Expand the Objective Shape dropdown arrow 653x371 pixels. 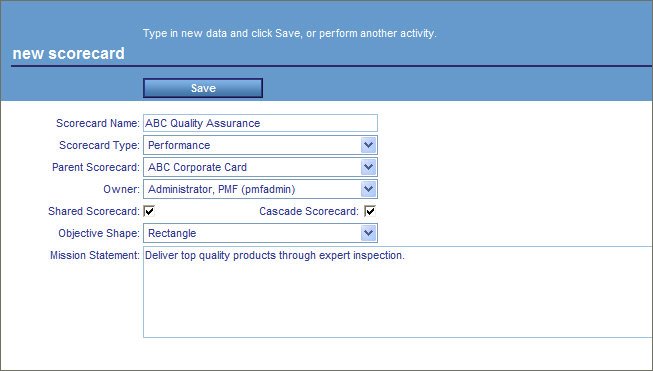point(368,233)
